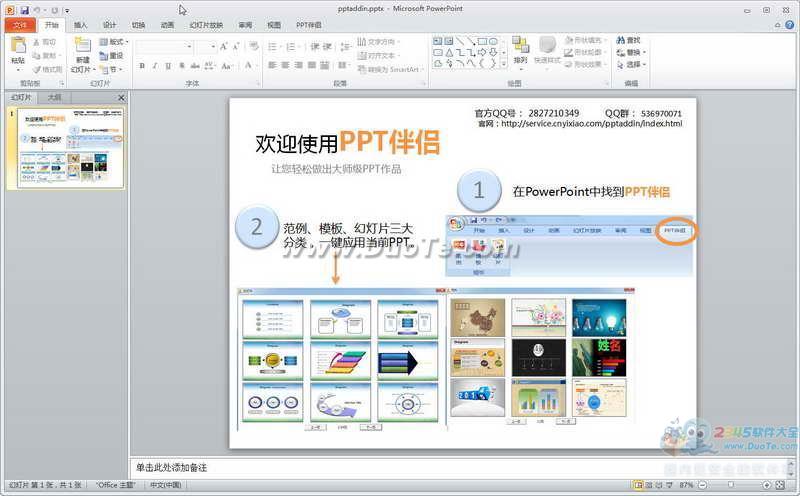Click the Reset (重设) slide button
The height and width of the screenshot is (496, 800).
point(111,56)
